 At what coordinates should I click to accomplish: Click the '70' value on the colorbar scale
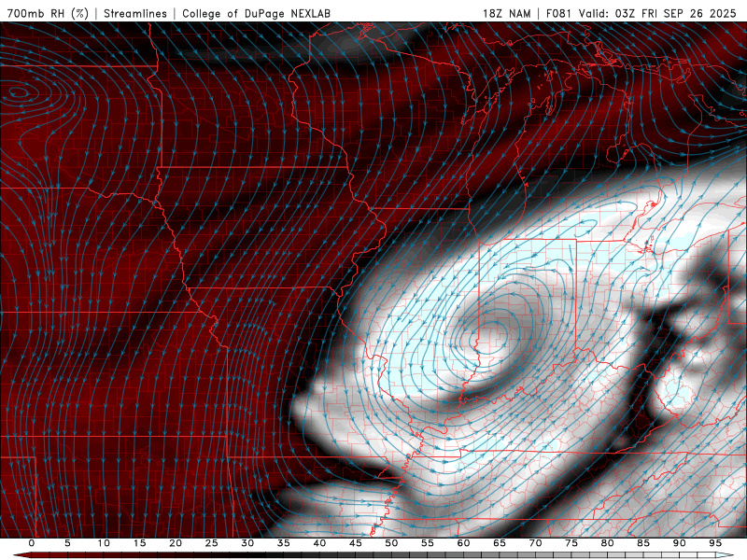[x=535, y=543]
